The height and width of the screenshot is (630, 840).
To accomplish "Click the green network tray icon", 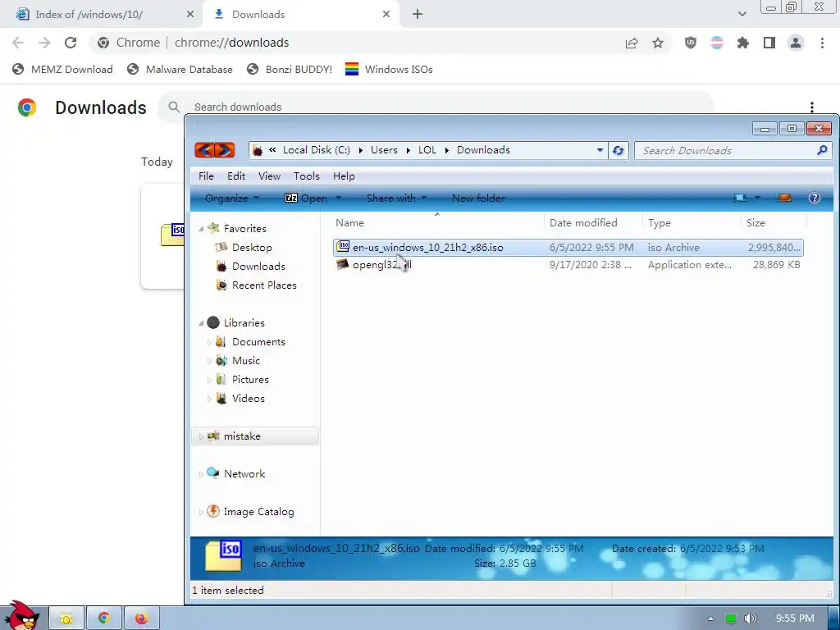I will coord(730,619).
